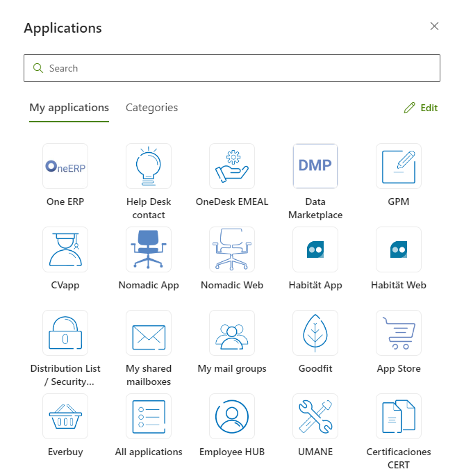Select the My applications tab
The width and height of the screenshot is (464, 476).
tap(69, 108)
